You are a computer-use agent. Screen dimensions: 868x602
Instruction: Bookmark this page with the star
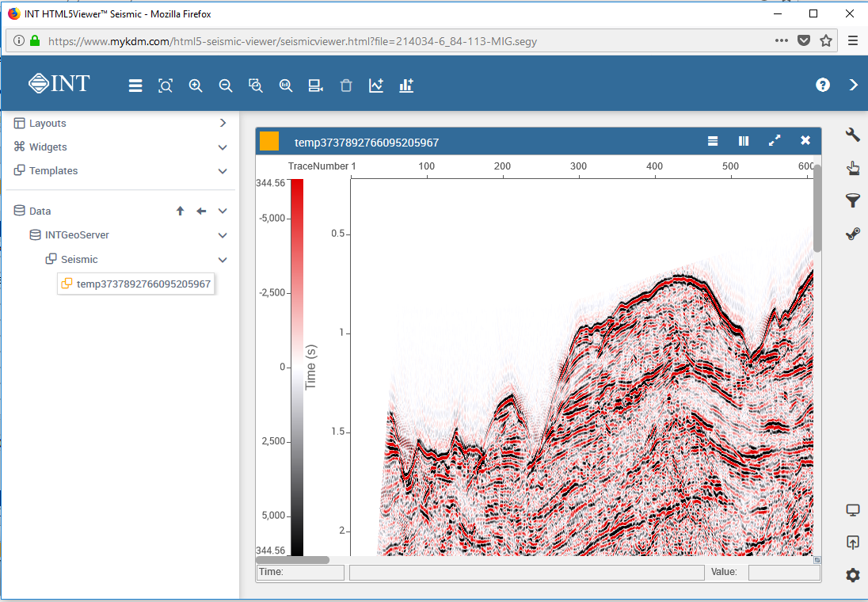click(x=826, y=40)
